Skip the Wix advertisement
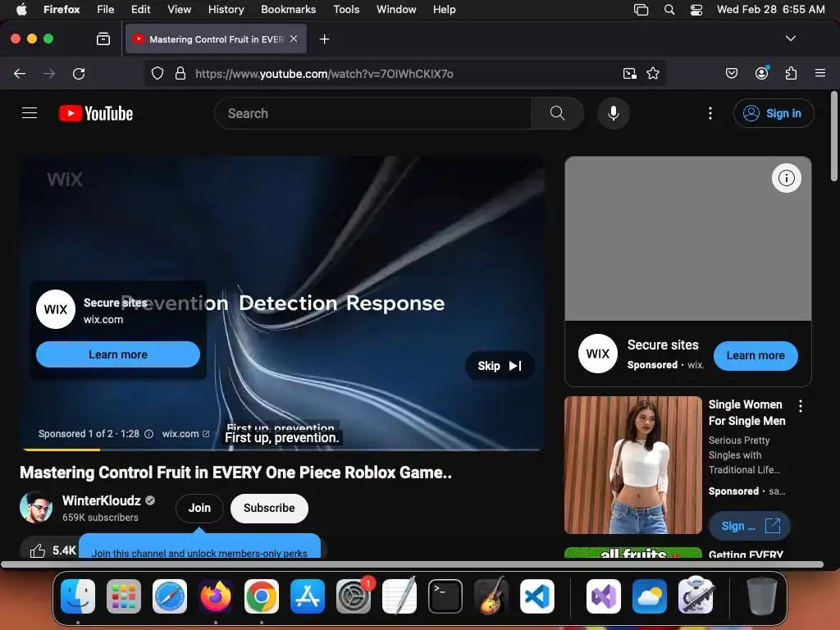The width and height of the screenshot is (840, 630). click(500, 366)
